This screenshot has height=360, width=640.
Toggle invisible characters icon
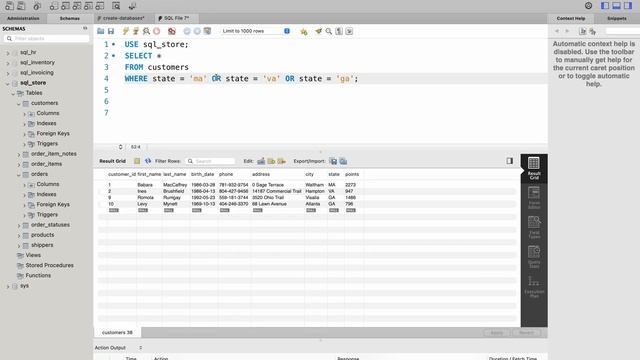(x=339, y=31)
